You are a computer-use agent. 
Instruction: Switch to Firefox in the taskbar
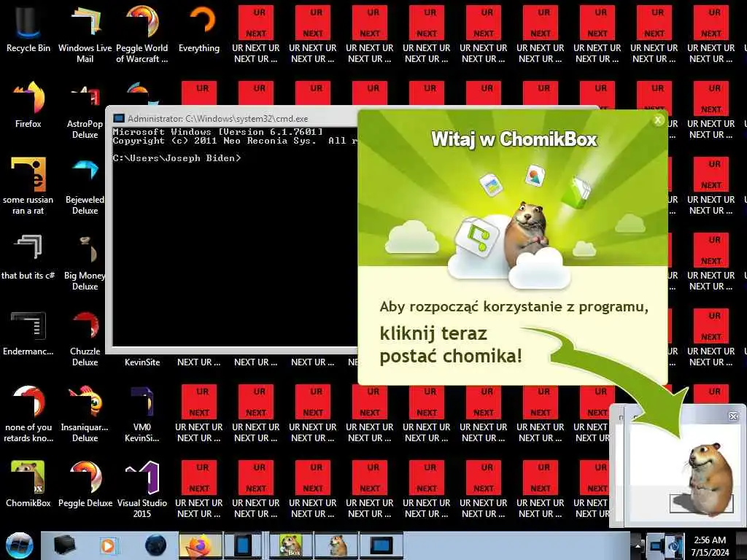200,545
